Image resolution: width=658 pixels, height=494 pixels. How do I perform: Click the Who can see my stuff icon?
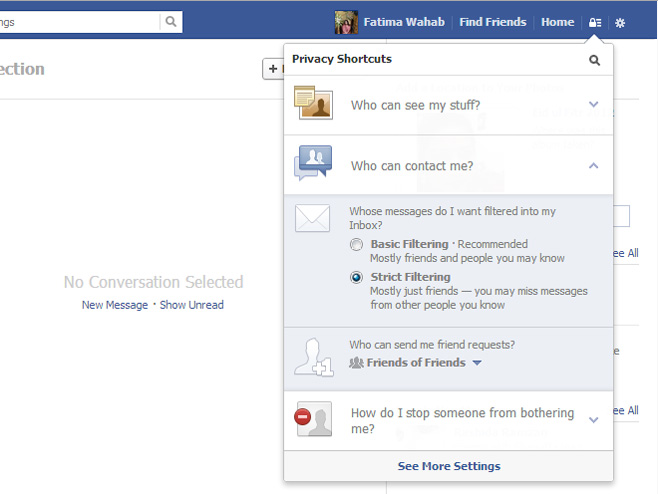click(x=313, y=103)
